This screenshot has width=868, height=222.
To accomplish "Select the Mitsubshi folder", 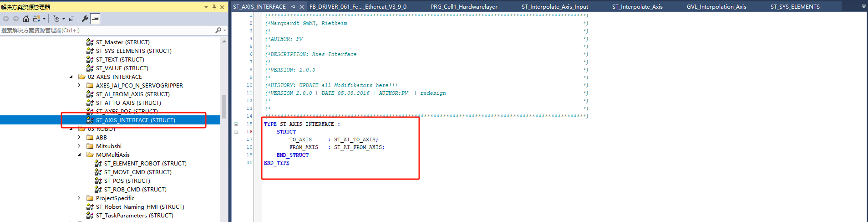I will coord(108,146).
